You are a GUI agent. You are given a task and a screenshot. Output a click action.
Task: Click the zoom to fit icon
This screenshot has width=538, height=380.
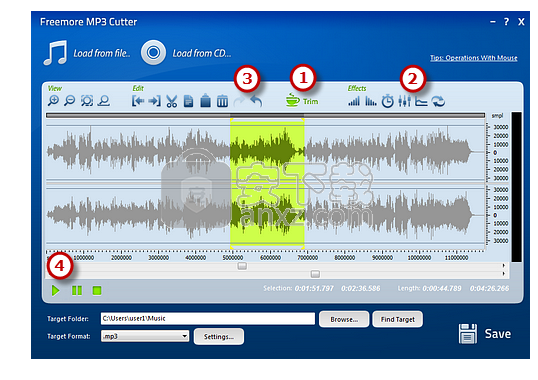click(x=87, y=101)
